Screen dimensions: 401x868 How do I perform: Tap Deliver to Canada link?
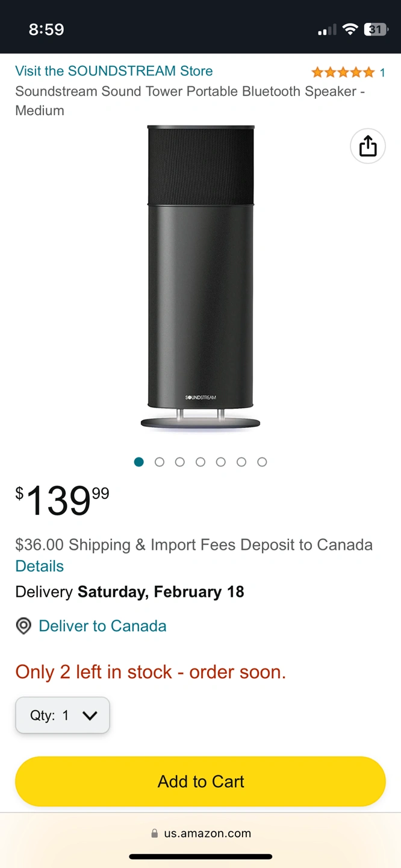tap(102, 626)
